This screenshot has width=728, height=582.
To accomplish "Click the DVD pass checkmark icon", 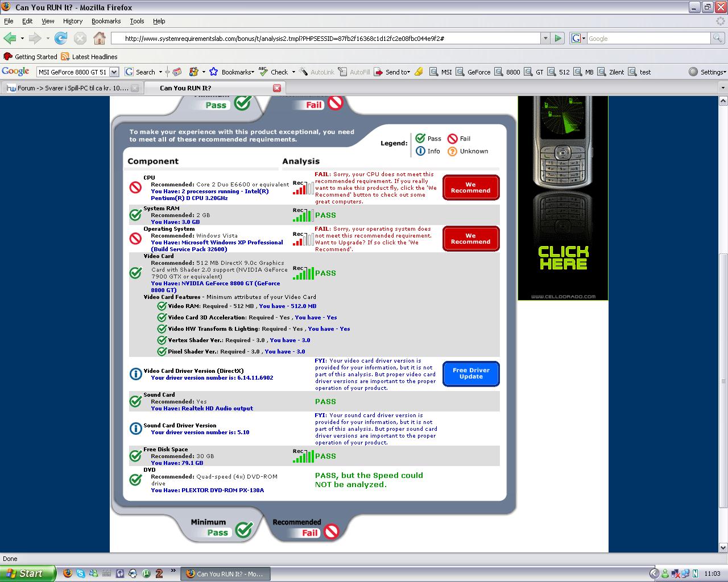I will click(x=135, y=480).
